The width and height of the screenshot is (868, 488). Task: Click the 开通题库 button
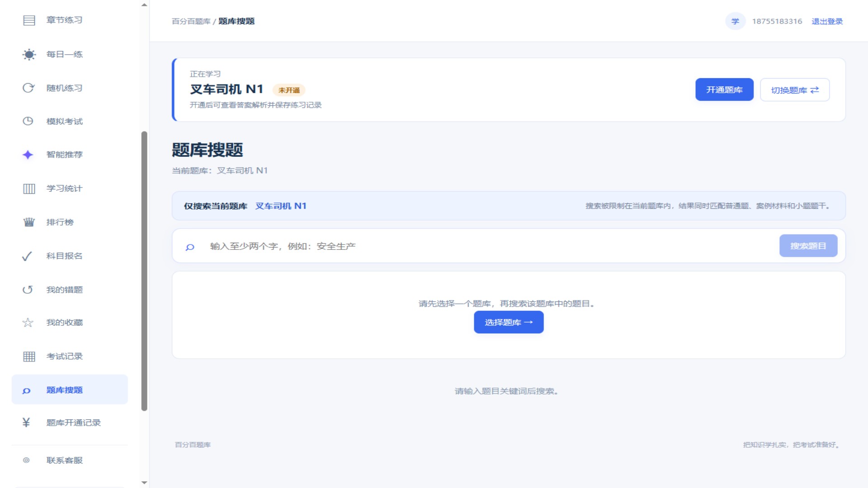click(724, 89)
